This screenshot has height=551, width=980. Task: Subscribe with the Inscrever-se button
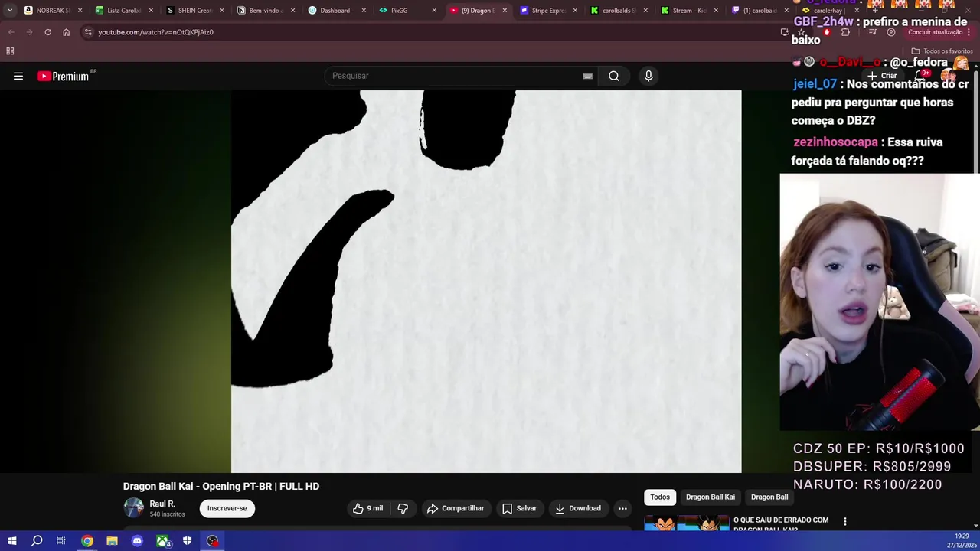click(x=227, y=508)
